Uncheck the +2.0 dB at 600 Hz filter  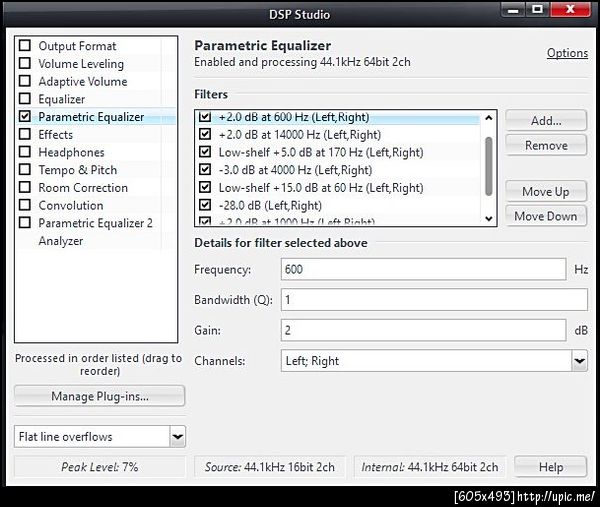[205, 116]
